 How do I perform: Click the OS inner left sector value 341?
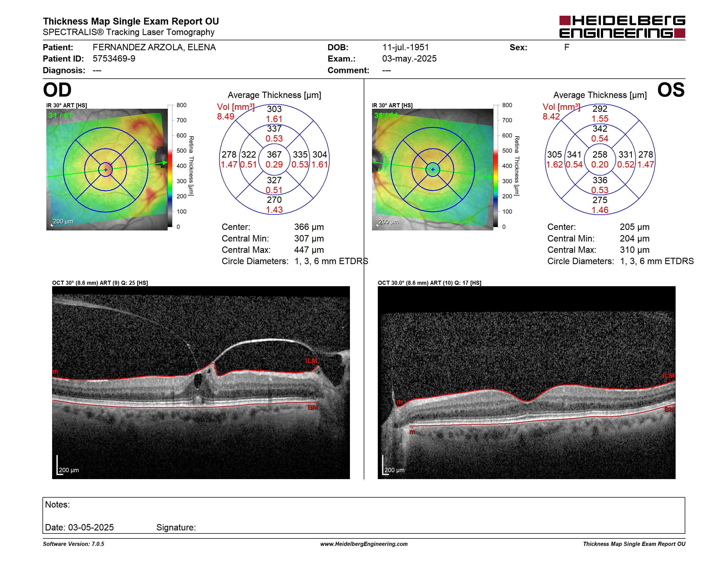(574, 155)
